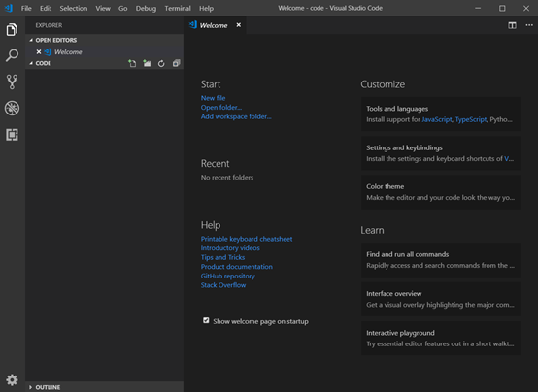Open the File menu
Image resolution: width=538 pixels, height=392 pixels.
[26, 8]
